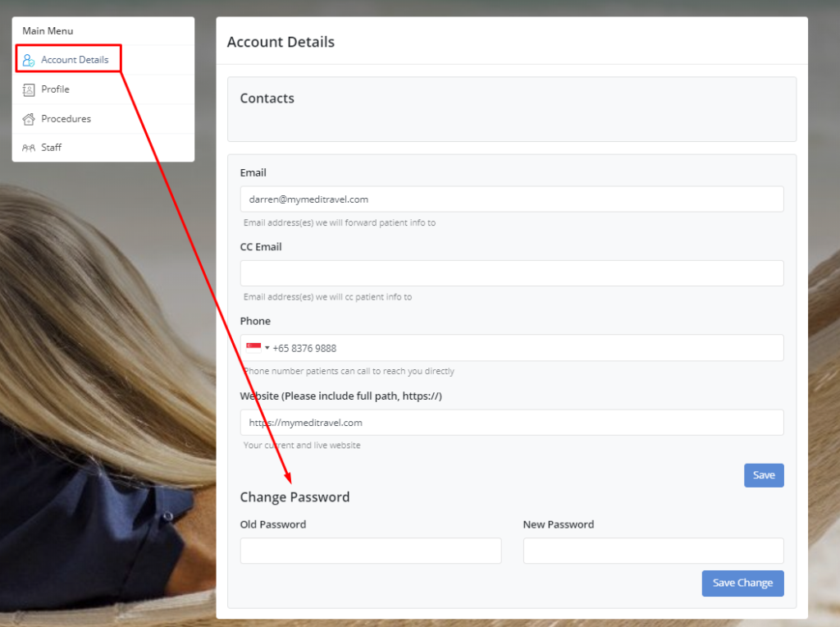The width and height of the screenshot is (840, 627).
Task: Click 'Email address(es) we will cc patient info to' hint
Action: pos(327,297)
